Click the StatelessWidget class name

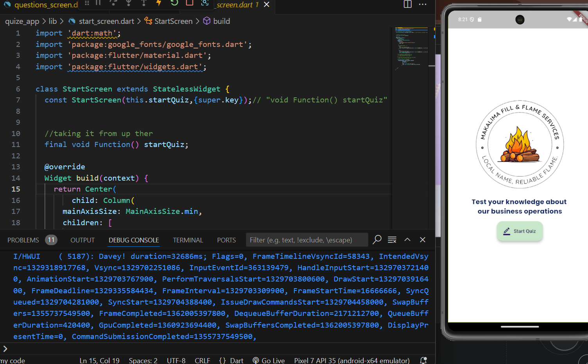pyautogui.click(x=186, y=89)
